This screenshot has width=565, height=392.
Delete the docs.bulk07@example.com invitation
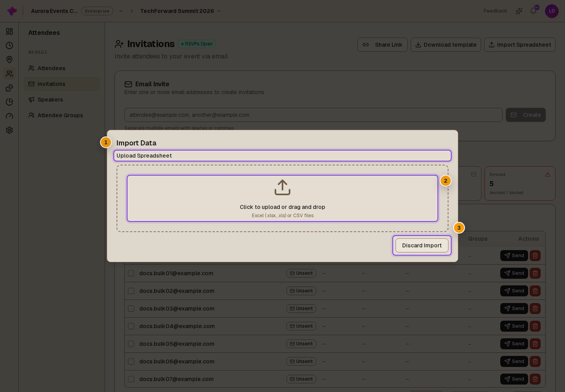coord(535,379)
